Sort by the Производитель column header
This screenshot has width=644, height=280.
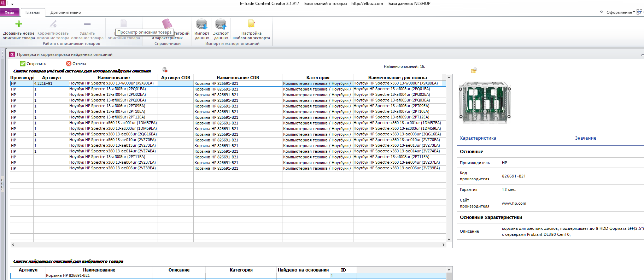coord(22,77)
